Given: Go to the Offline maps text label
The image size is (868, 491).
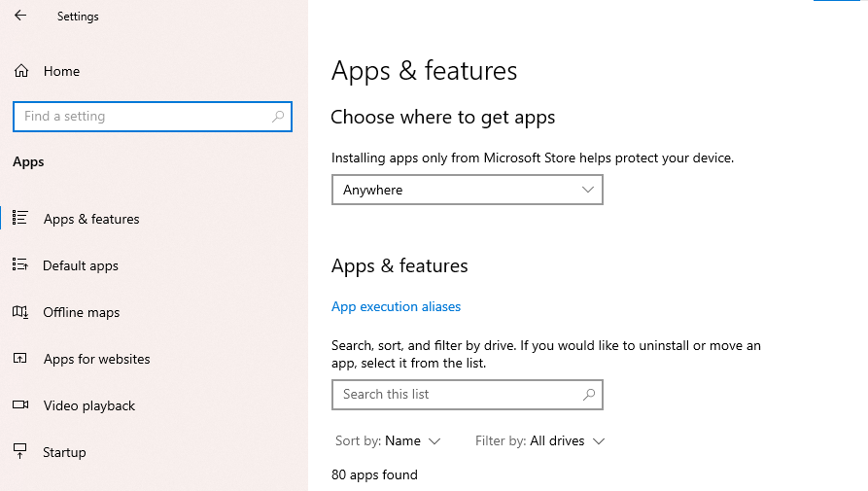Looking at the screenshot, I should (x=82, y=312).
